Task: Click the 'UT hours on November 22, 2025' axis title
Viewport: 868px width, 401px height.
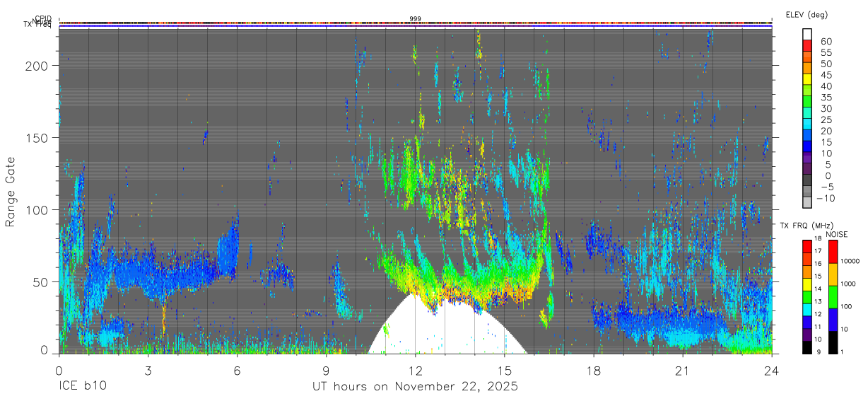Action: pos(416,387)
